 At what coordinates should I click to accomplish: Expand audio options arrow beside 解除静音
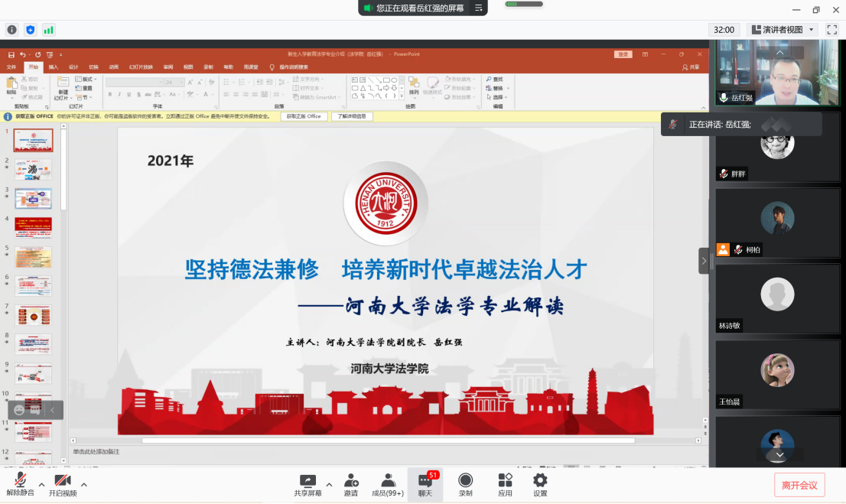click(41, 484)
